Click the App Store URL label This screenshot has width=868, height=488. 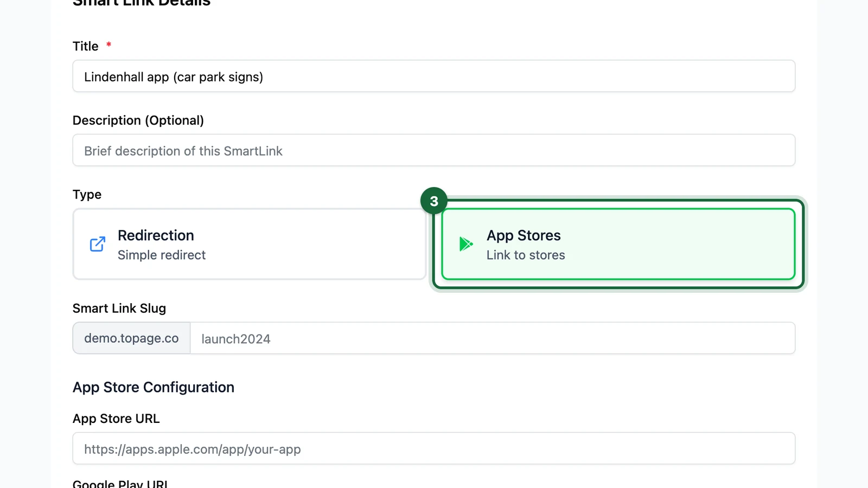click(116, 419)
